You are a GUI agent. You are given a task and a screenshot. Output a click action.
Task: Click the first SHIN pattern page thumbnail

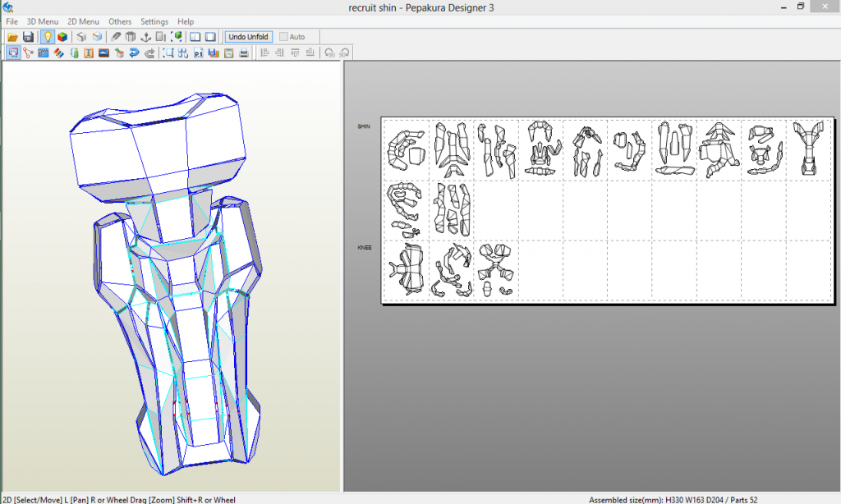(407, 149)
